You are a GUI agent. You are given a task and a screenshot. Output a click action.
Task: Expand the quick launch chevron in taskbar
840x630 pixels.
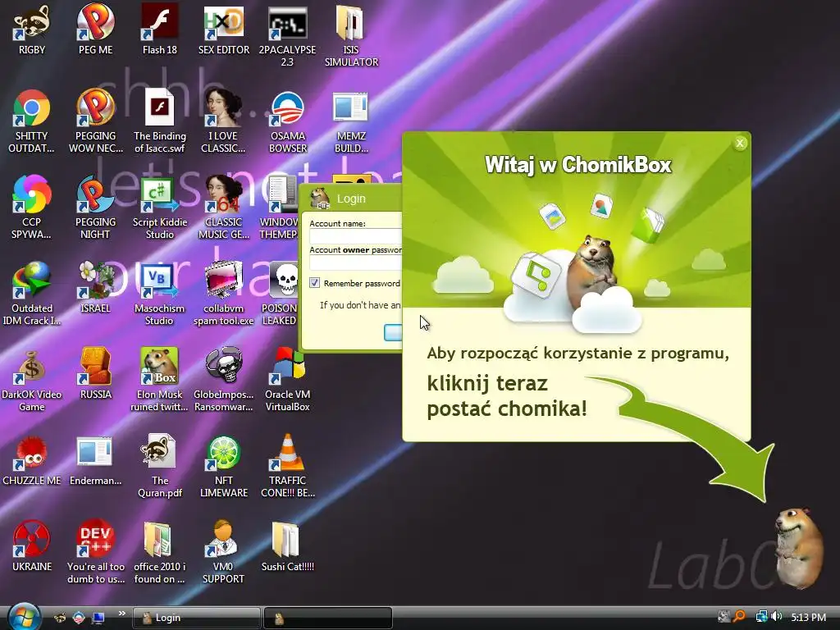(x=121, y=613)
